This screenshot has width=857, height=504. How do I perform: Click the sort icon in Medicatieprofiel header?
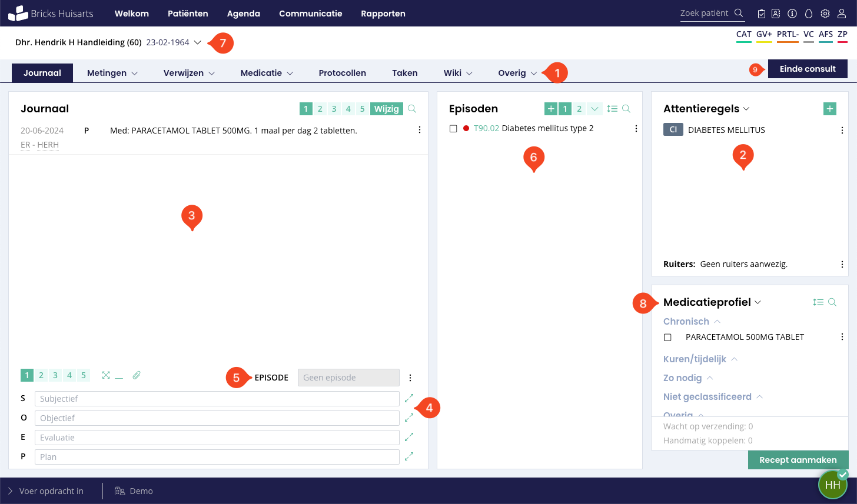coord(818,302)
